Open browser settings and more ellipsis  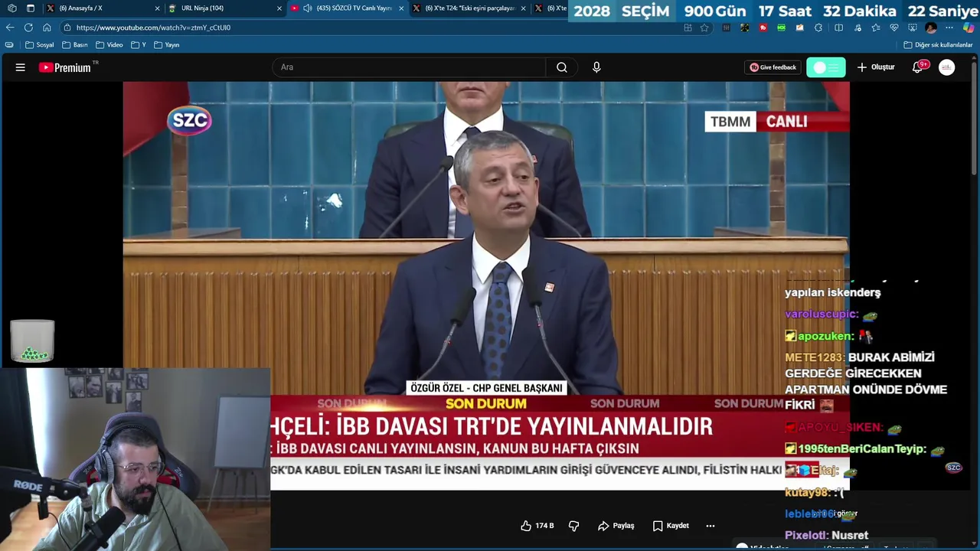pyautogui.click(x=949, y=28)
